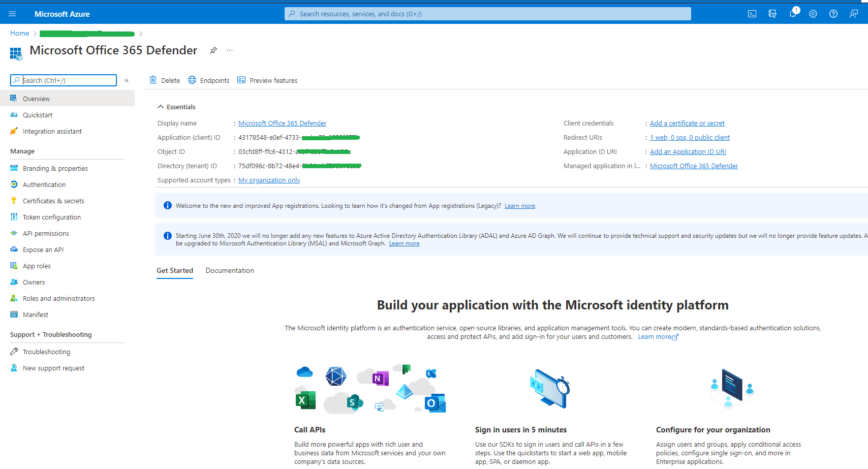Click the API permissions icon
Image resolution: width=868 pixels, height=469 pixels.
click(14, 233)
